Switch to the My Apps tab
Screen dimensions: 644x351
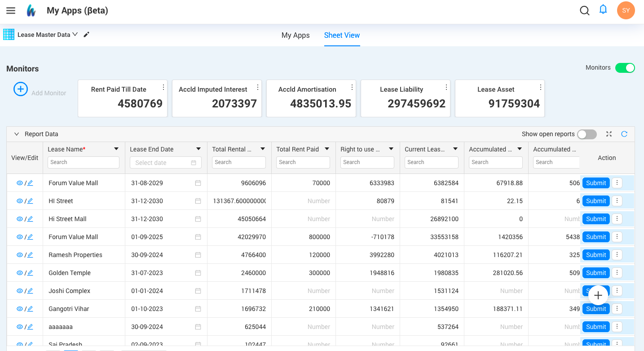click(x=296, y=35)
